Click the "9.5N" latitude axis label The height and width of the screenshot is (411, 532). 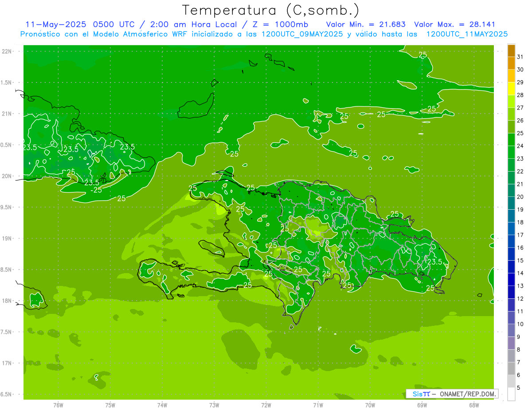(x=7, y=207)
